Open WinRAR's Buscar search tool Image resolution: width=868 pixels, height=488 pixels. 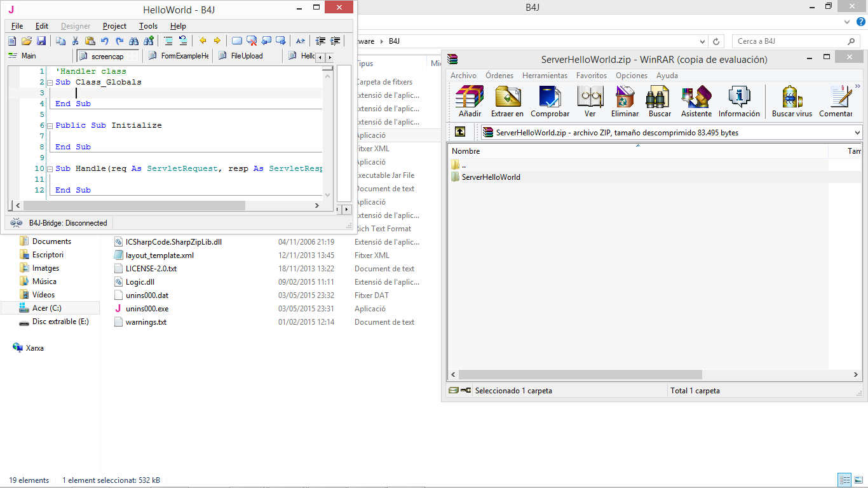(660, 102)
